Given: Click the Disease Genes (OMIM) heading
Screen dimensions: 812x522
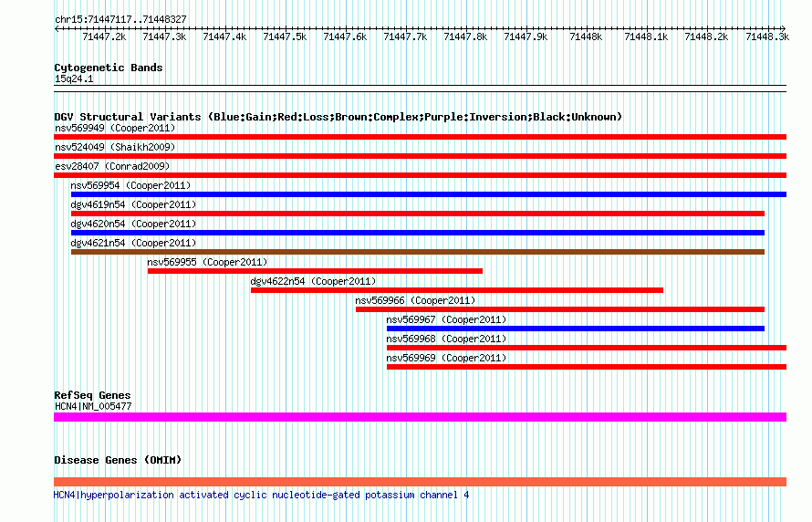Looking at the screenshot, I should [118, 460].
